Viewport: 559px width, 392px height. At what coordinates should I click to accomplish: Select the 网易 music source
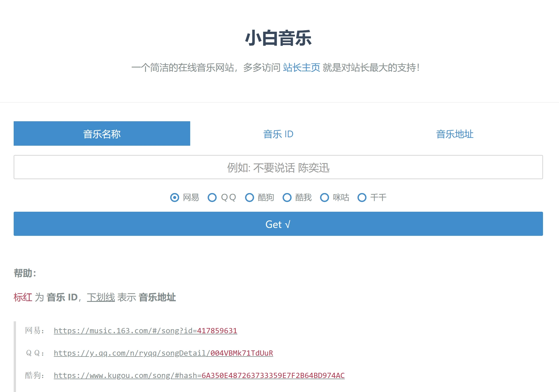coord(175,197)
